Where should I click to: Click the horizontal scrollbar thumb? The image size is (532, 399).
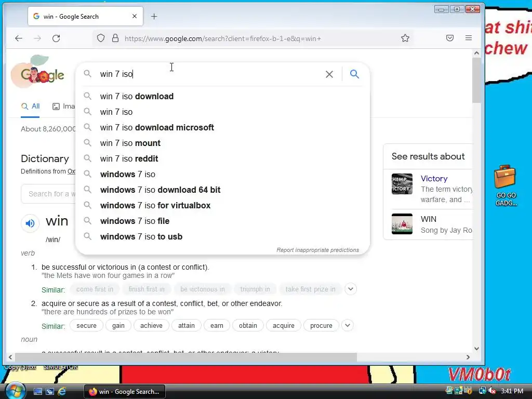click(186, 357)
